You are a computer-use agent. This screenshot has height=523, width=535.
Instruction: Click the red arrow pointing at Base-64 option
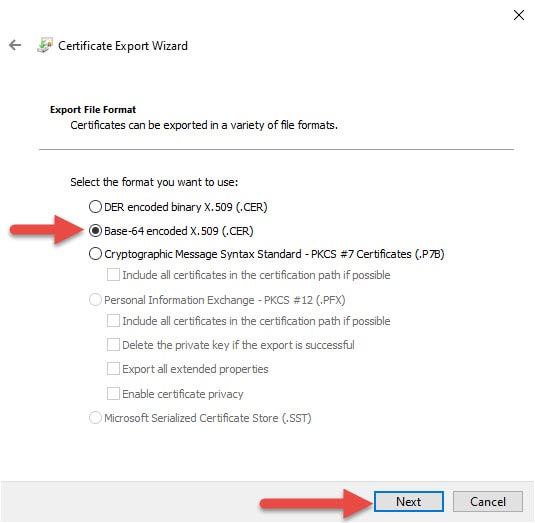[x=47, y=230]
